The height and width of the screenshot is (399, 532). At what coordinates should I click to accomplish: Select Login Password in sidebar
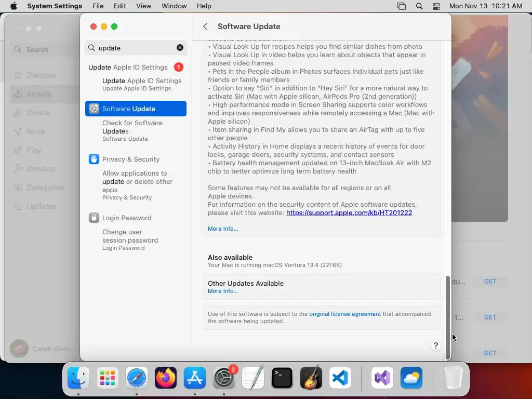click(127, 218)
